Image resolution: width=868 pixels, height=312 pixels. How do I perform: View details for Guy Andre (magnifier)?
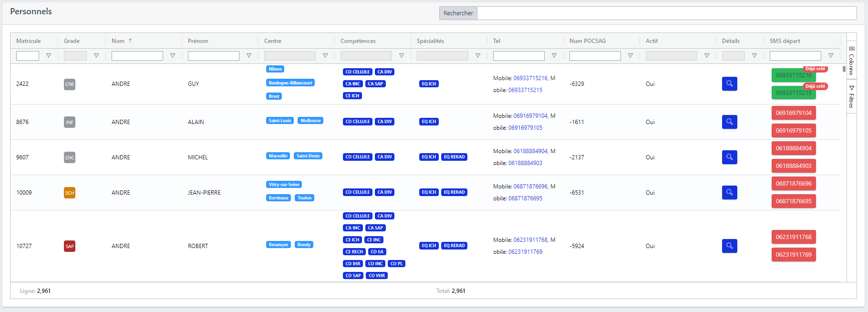tap(730, 84)
